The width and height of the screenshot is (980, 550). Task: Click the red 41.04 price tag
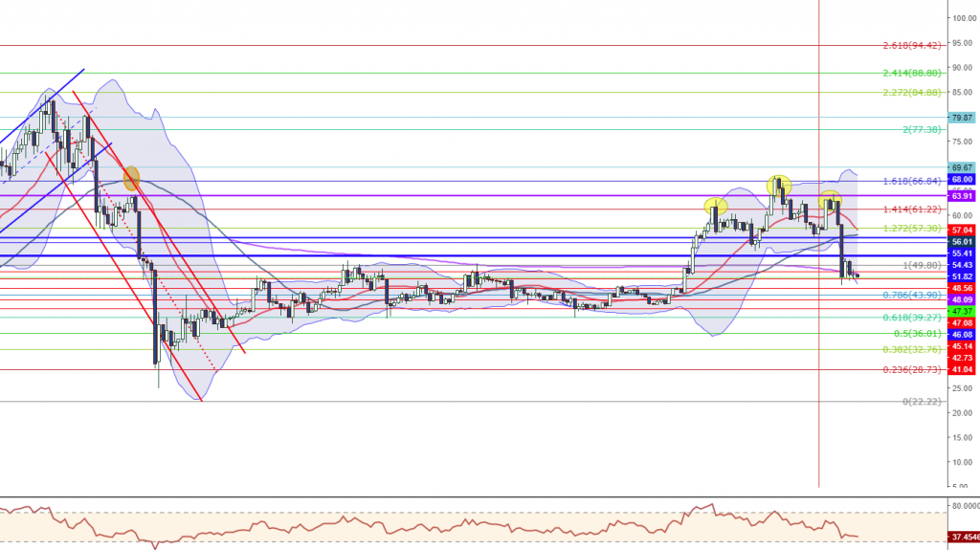pos(962,370)
